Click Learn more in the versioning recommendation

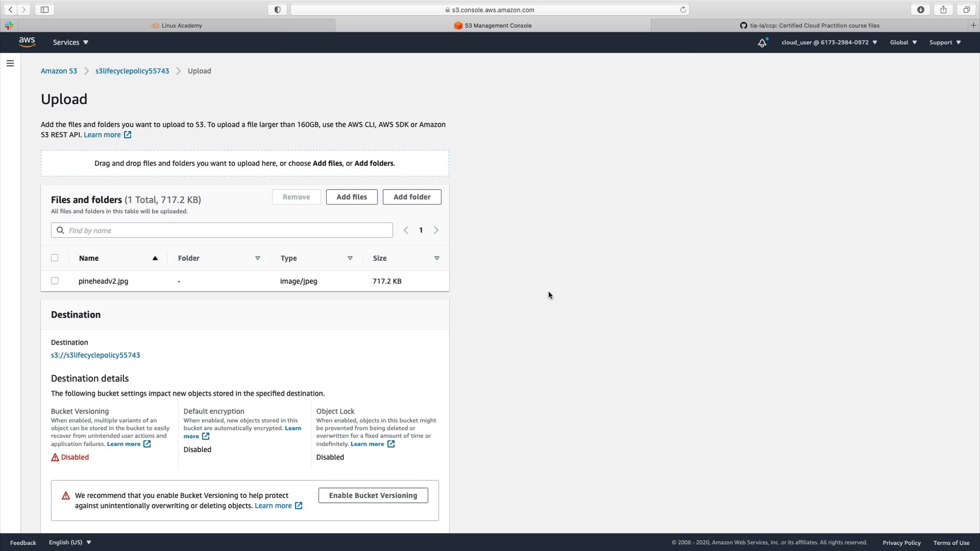click(x=273, y=506)
